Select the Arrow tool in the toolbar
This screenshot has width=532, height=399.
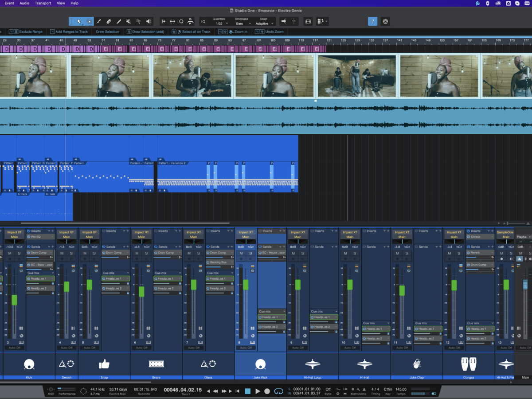pyautogui.click(x=79, y=21)
